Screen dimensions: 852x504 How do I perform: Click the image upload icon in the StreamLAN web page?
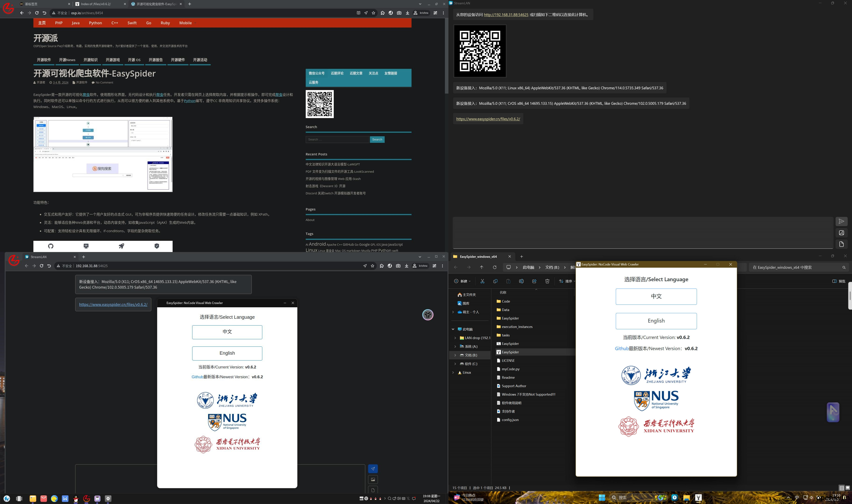373,479
